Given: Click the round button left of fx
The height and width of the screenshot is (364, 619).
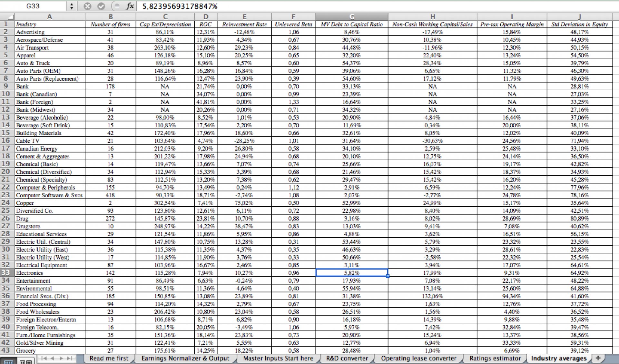Looking at the screenshot, I should click(x=117, y=6).
